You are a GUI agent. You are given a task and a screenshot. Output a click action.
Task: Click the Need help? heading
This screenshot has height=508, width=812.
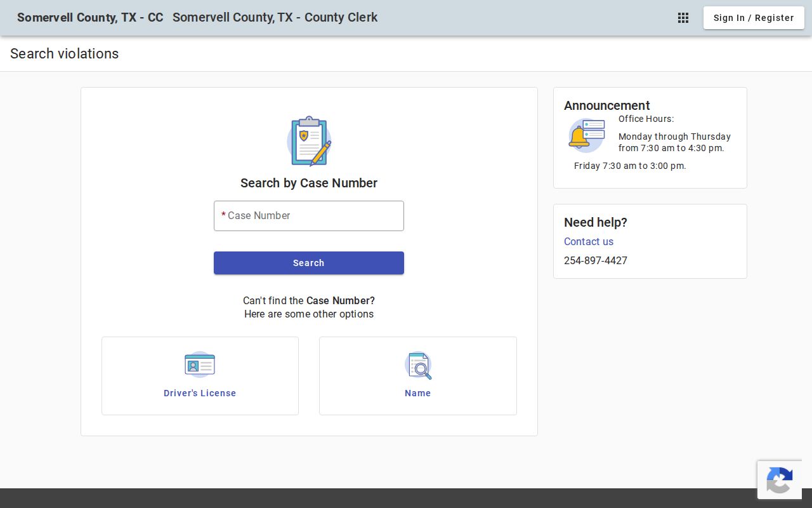(596, 222)
